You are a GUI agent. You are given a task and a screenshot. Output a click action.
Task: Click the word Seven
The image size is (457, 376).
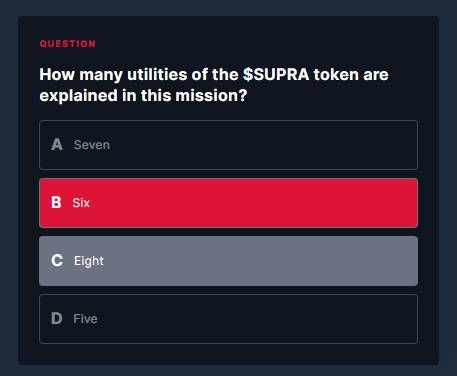[x=92, y=145]
